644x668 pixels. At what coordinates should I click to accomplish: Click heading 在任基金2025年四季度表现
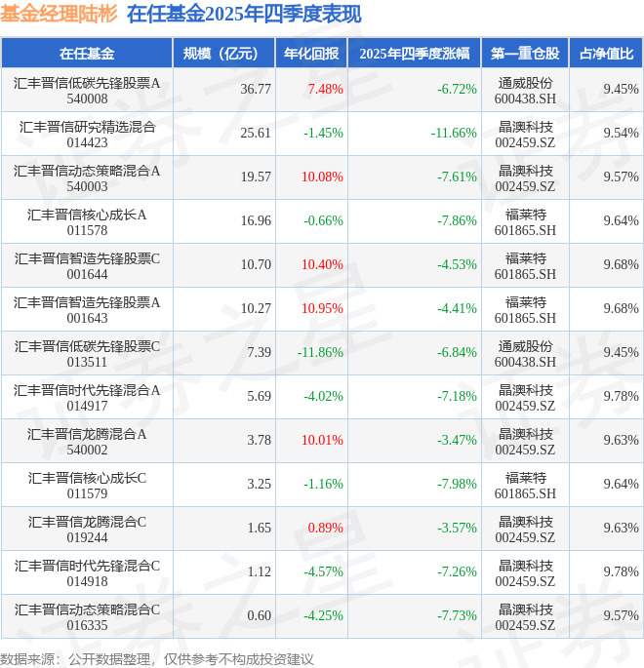click(x=244, y=14)
